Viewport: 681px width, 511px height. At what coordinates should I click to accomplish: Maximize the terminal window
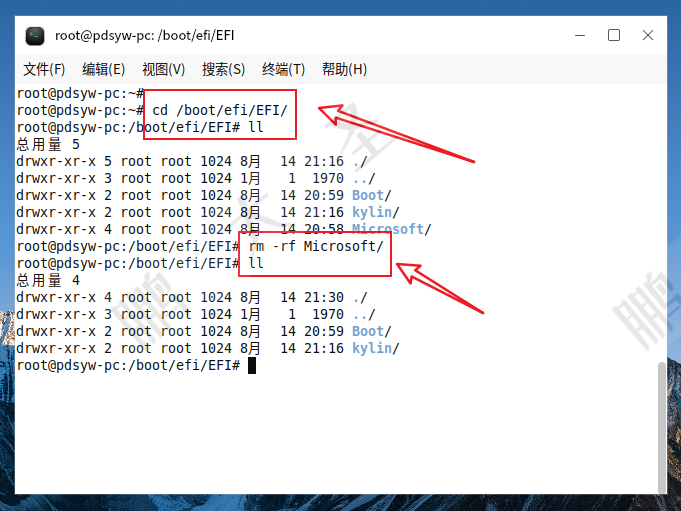614,35
